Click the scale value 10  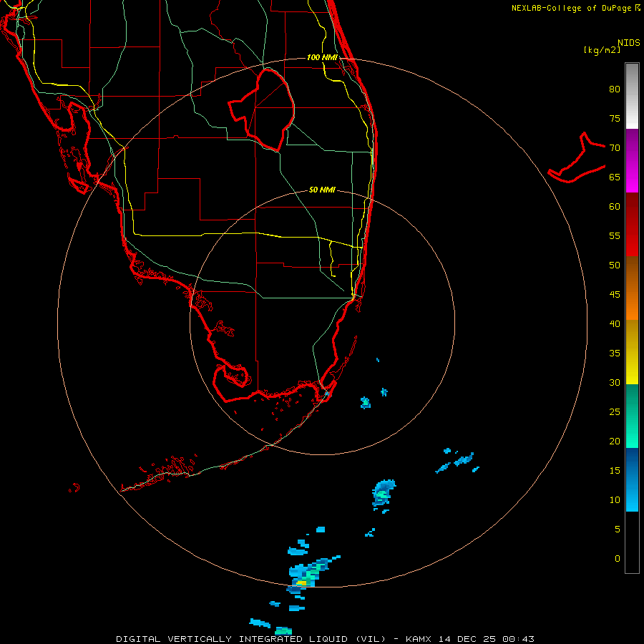615,500
